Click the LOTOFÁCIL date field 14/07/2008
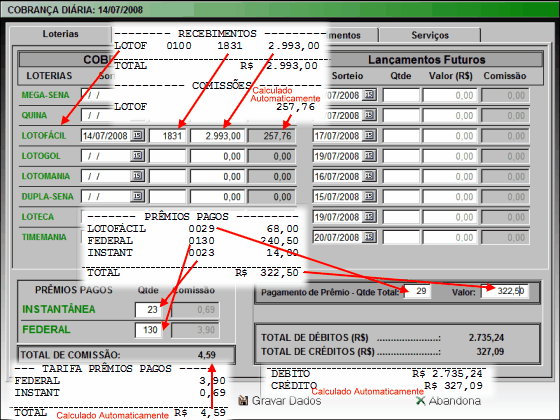The image size is (560, 420). click(106, 136)
